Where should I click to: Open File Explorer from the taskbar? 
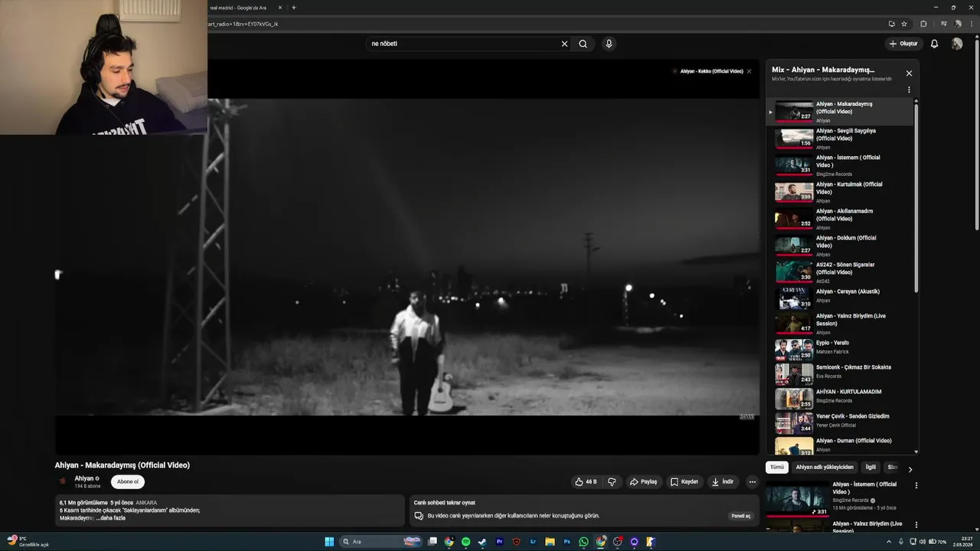point(550,542)
